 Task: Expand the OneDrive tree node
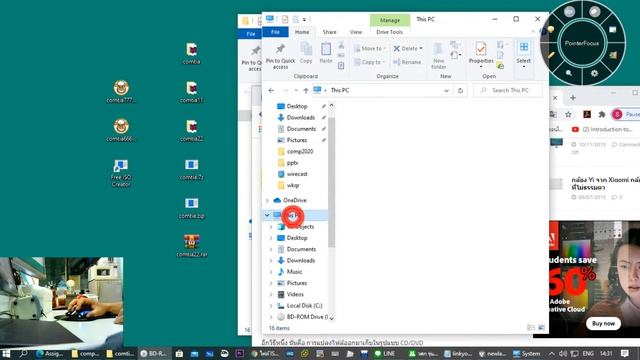(x=267, y=200)
